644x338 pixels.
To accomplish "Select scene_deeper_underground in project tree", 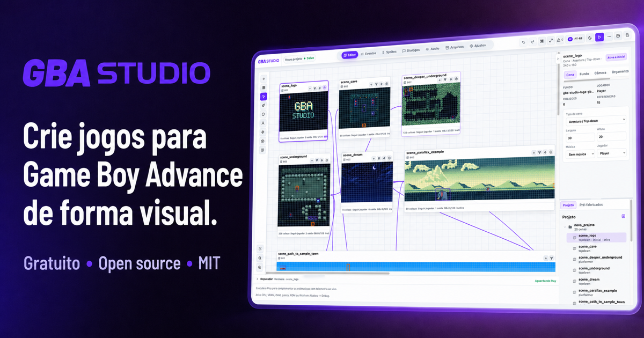I will click(x=596, y=259).
